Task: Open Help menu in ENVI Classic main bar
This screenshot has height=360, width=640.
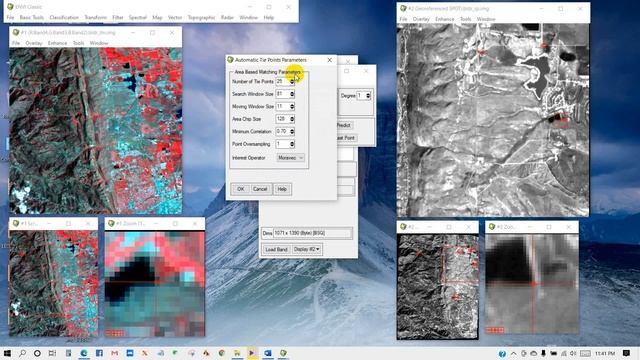Action: tap(269, 18)
